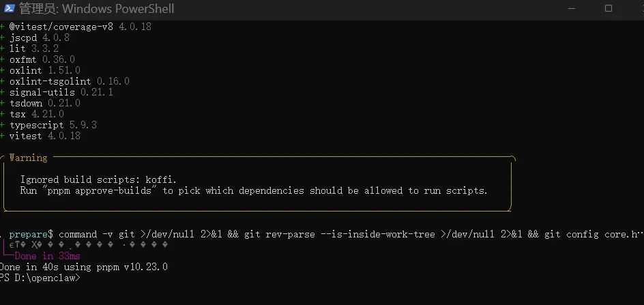The height and width of the screenshot is (305, 644).
Task: Click the window title 管理员: Windows PowerShell
Action: (x=96, y=8)
